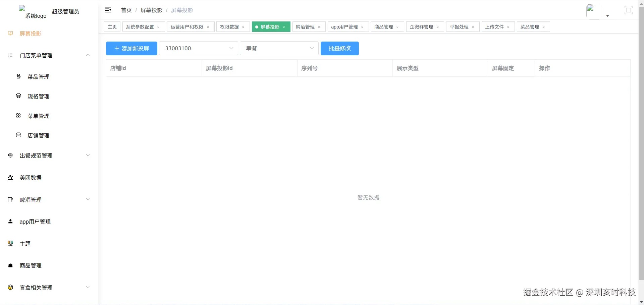
Task: Click the 门店菜单管理 list icon
Action: click(x=10, y=55)
